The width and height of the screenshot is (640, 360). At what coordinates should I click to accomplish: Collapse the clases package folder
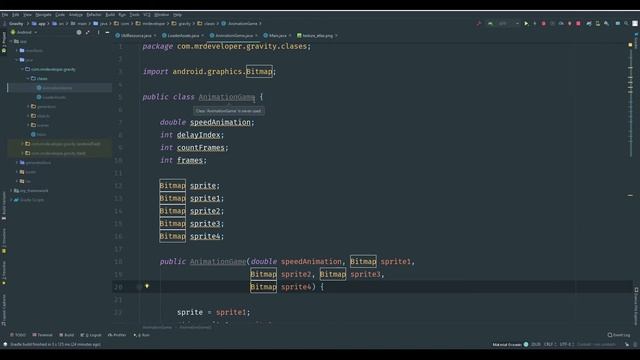[28, 78]
